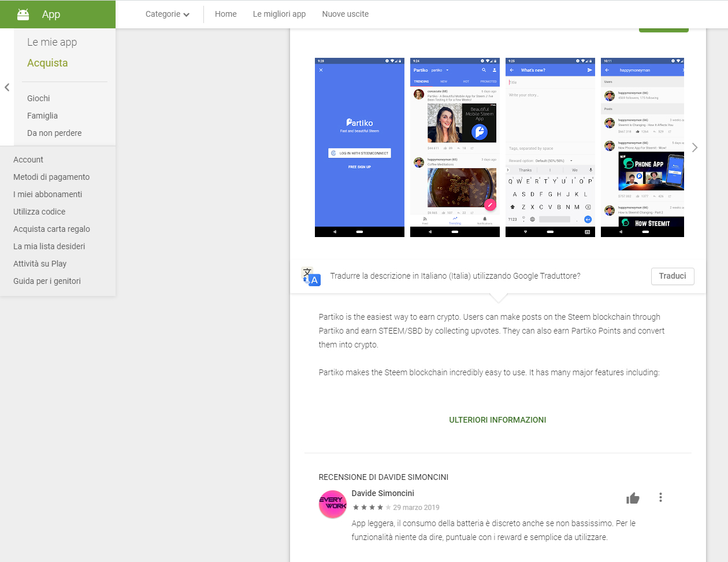The height and width of the screenshot is (562, 728).
Task: Open Attività su Play
Action: tap(40, 264)
